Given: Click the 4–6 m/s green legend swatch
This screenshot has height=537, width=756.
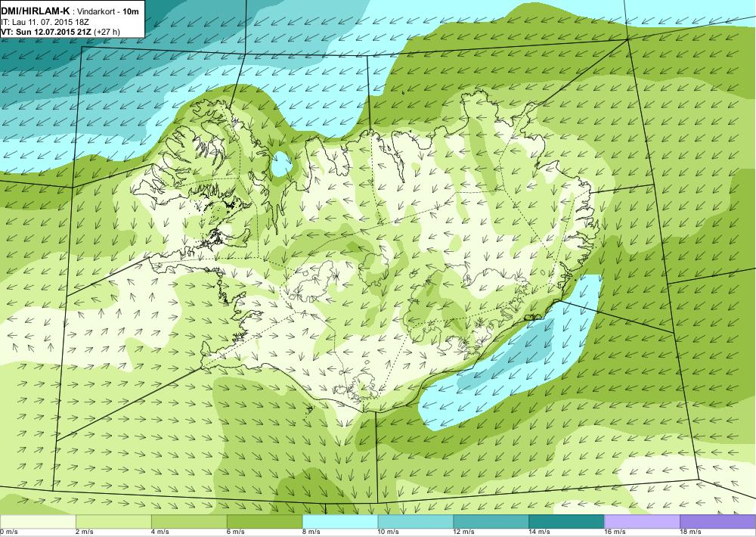Looking at the screenshot, I should pos(189,522).
